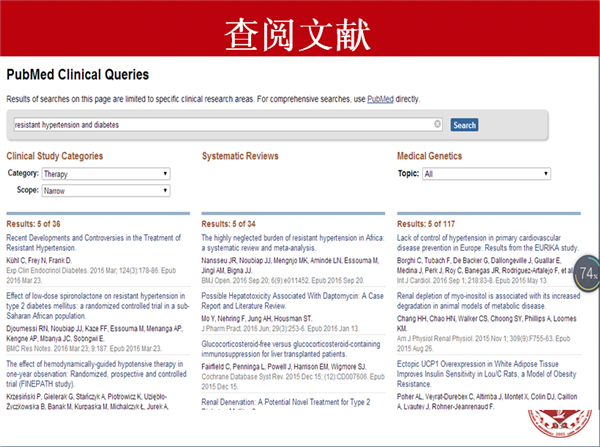Viewport: 600px width, 447px height.
Task: Click author line 'Krzesiński P, Gielerak G, Stańczyk A'
Action: (87, 401)
